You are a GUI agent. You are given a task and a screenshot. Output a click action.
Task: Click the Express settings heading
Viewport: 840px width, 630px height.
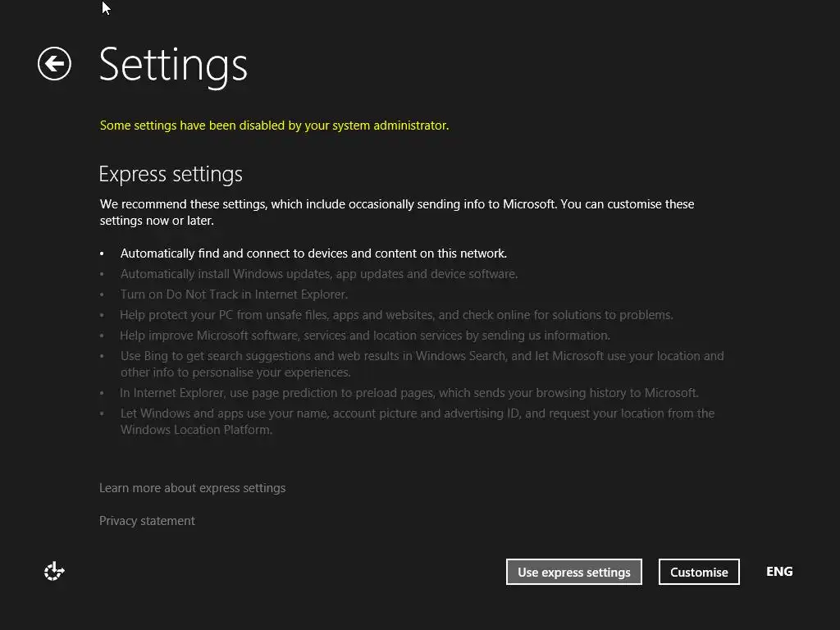pos(171,174)
